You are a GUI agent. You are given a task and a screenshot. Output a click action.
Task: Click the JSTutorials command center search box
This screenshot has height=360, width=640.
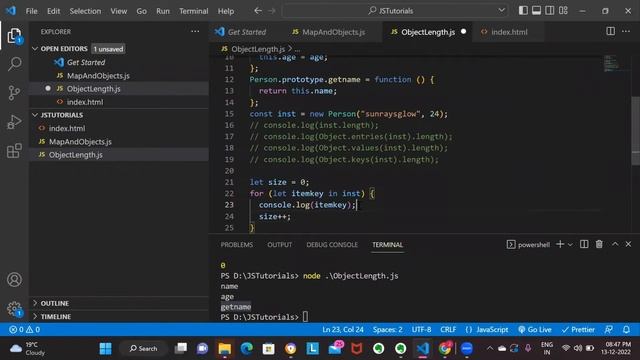(395, 11)
